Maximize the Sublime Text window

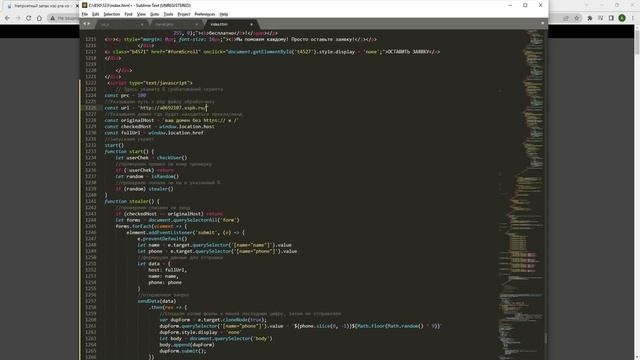click(x=525, y=5)
